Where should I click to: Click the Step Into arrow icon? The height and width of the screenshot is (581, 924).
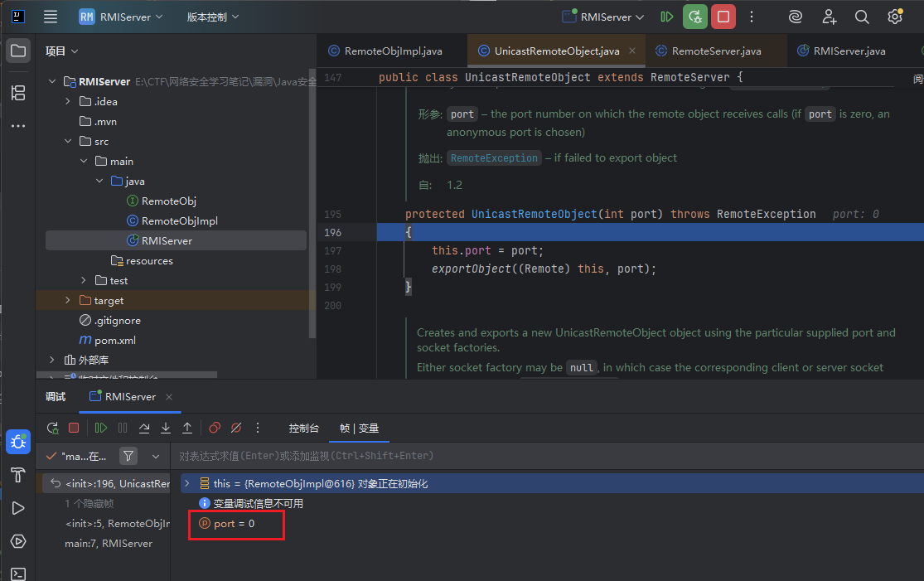point(166,428)
